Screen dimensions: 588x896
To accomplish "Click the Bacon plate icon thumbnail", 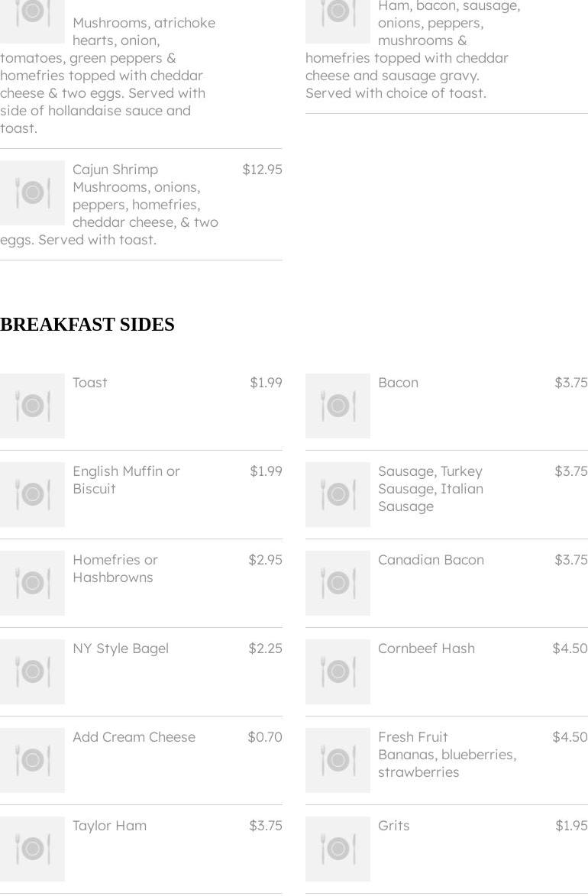I will [x=338, y=406].
